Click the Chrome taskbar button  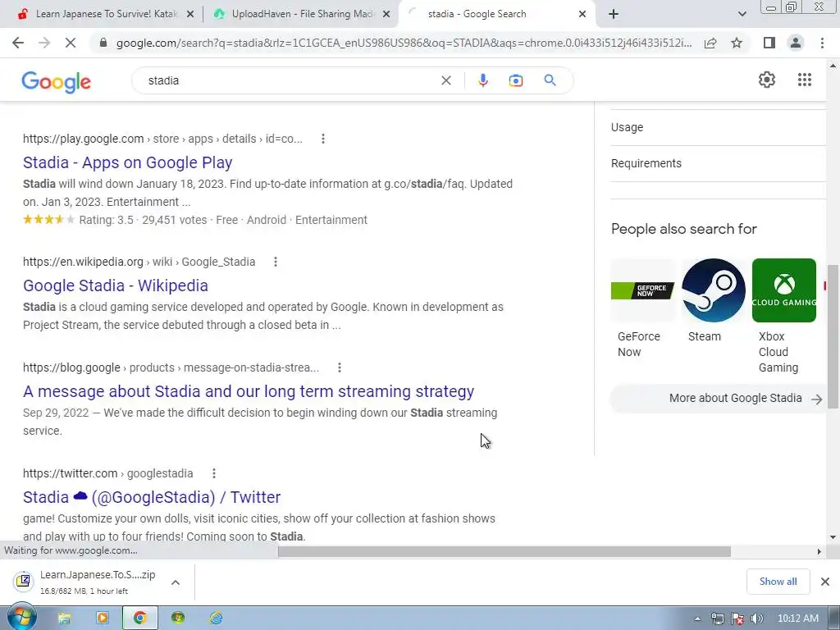[139, 619]
